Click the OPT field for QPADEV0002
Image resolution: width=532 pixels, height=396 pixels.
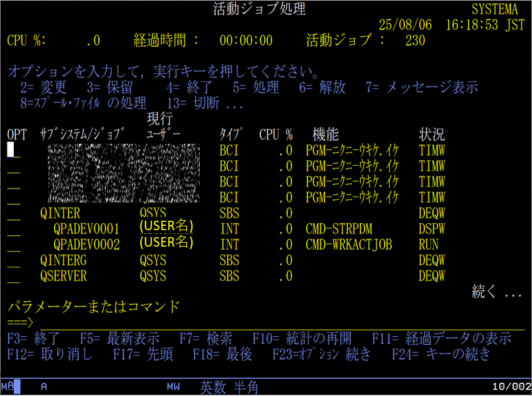14,245
